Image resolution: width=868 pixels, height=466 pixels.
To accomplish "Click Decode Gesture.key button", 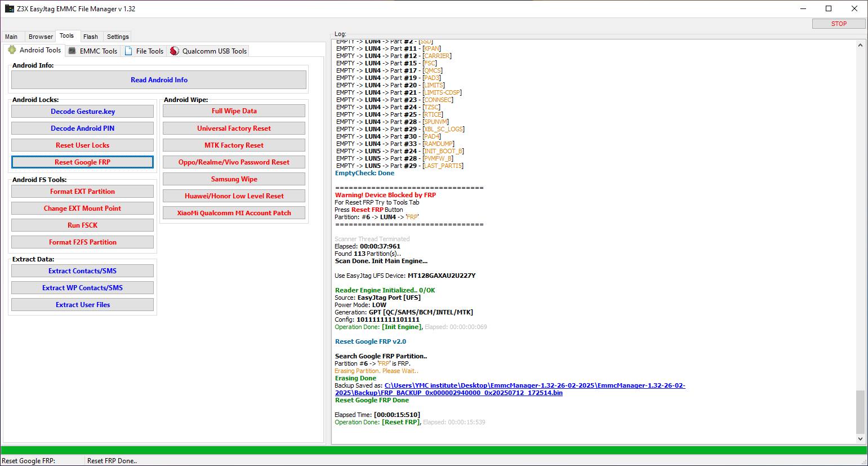I will (x=83, y=112).
